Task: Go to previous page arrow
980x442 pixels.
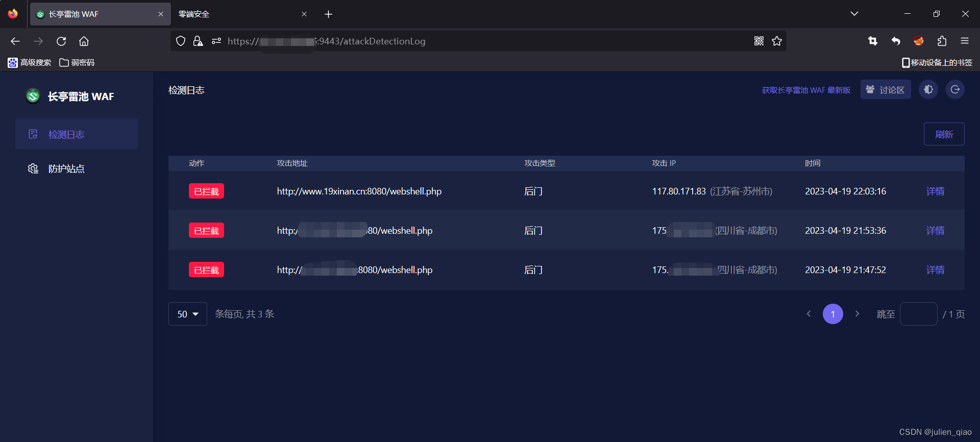Action: [x=808, y=314]
